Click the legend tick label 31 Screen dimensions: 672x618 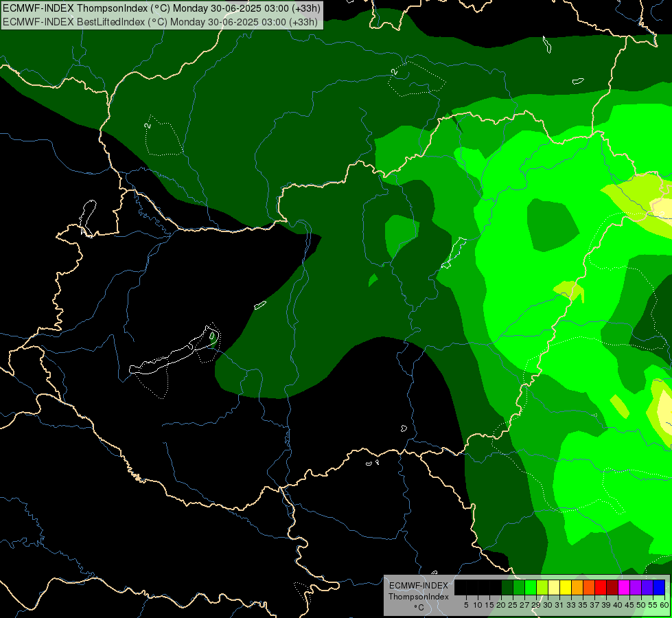click(x=559, y=605)
